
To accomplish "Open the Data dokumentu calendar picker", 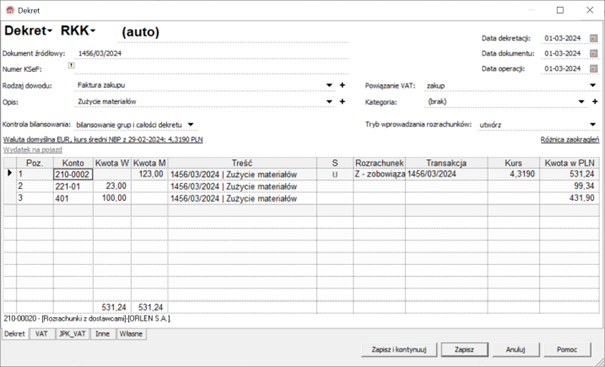I will [593, 54].
